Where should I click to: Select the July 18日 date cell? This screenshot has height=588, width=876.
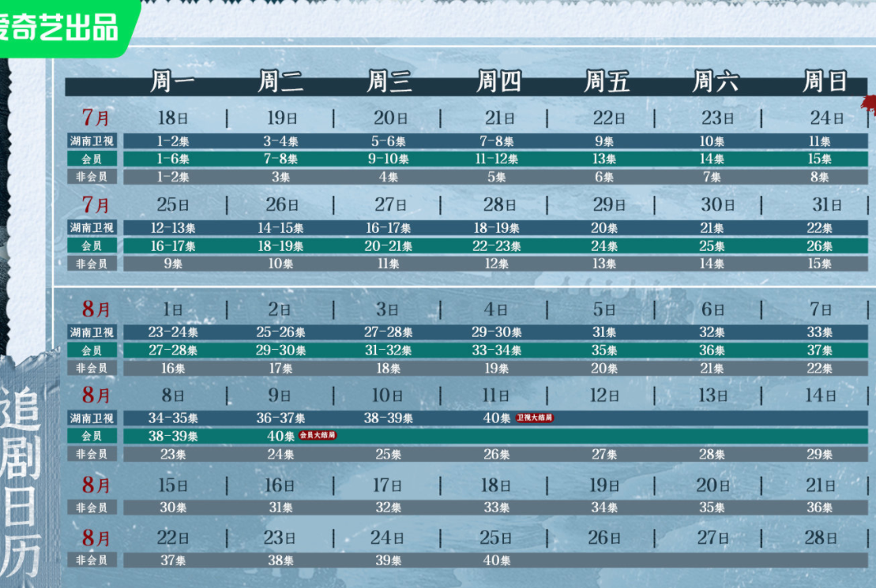pos(172,118)
